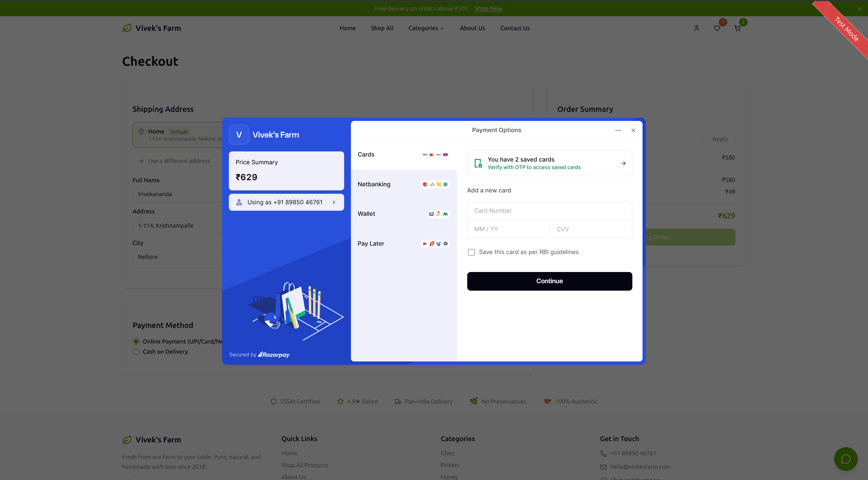The width and height of the screenshot is (868, 480).
Task: Select the Wallet payment tab
Action: (403, 214)
